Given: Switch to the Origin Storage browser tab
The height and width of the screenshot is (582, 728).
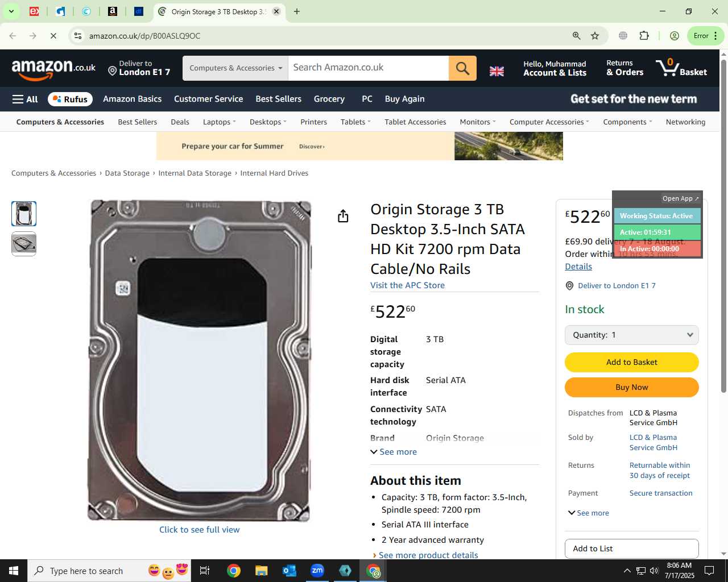Looking at the screenshot, I should [x=219, y=11].
